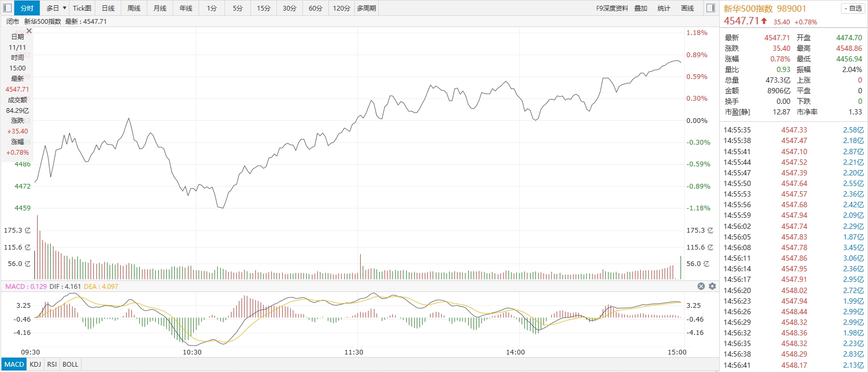Switch to the Tick图 chart

point(82,8)
